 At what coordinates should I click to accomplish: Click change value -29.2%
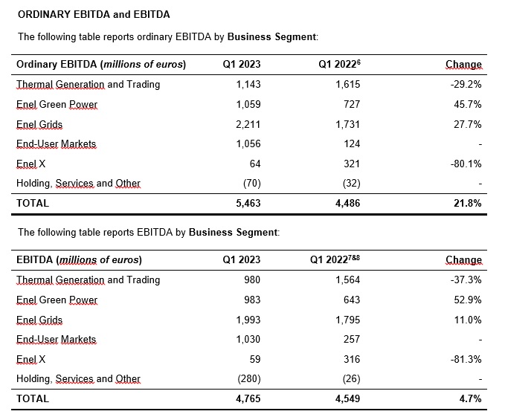pyautogui.click(x=466, y=84)
